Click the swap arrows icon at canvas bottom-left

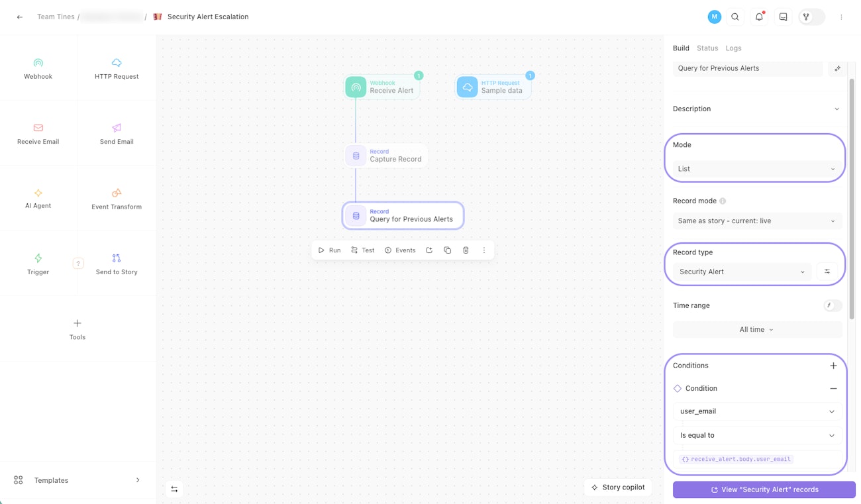[174, 489]
